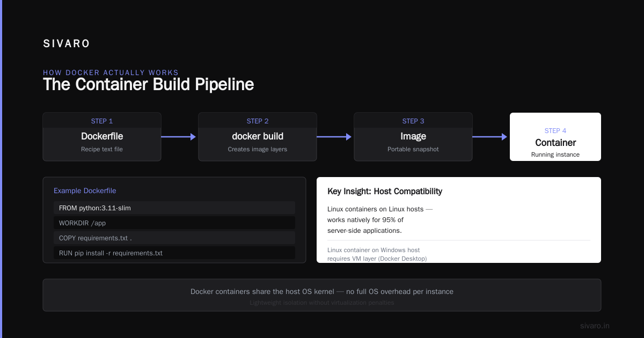
Task: Select the FROM python:3.11-slim line
Action: click(174, 208)
